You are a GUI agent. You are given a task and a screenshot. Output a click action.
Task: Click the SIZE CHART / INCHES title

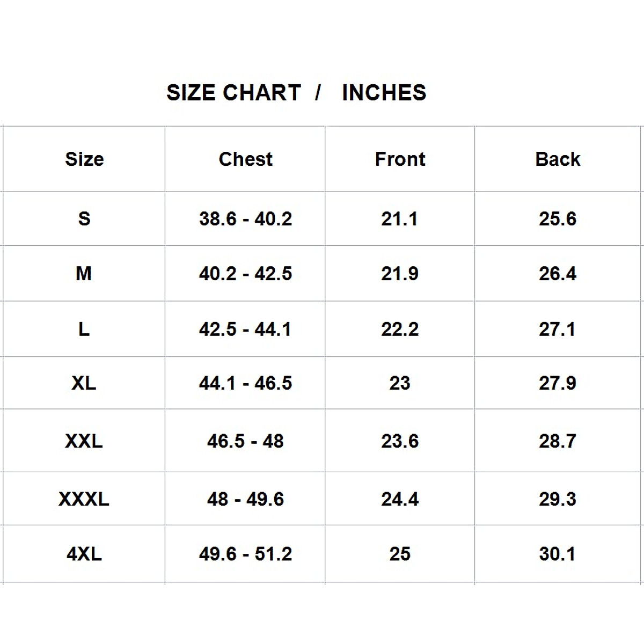click(x=296, y=93)
